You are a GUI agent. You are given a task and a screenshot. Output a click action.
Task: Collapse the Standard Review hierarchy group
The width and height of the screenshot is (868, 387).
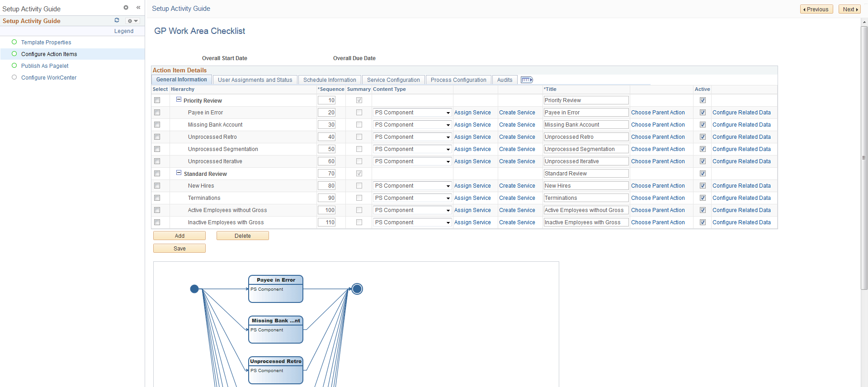(x=179, y=173)
